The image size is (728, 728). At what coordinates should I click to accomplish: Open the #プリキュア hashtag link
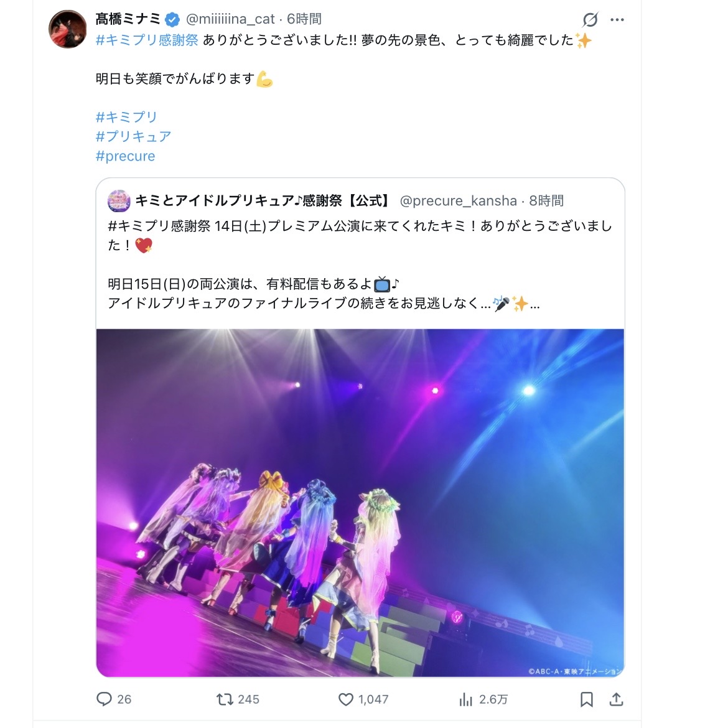133,136
